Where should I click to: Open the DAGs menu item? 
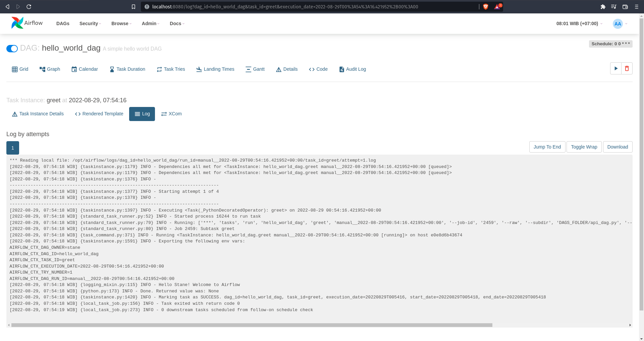pos(63,23)
